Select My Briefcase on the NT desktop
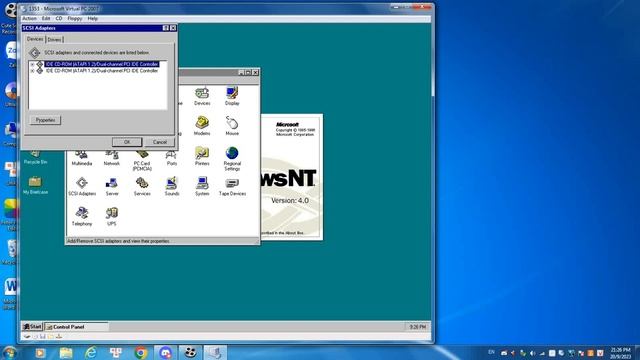640x360 pixels. pos(35,185)
